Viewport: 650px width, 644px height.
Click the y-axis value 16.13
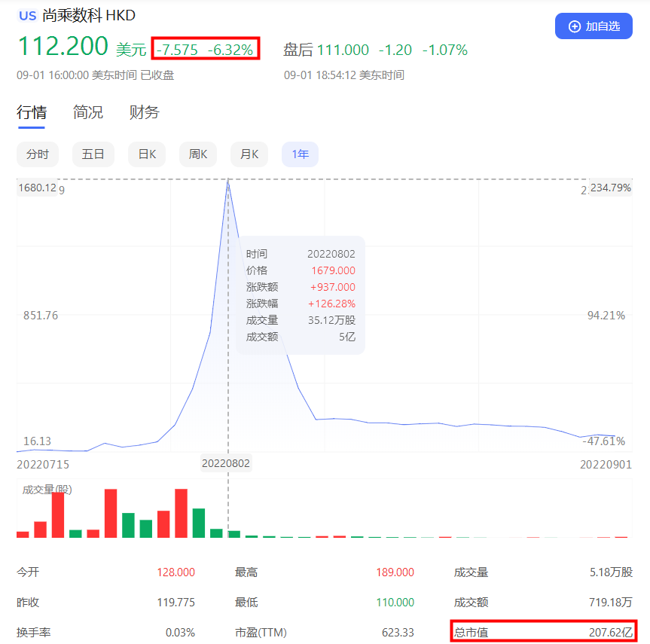click(38, 441)
